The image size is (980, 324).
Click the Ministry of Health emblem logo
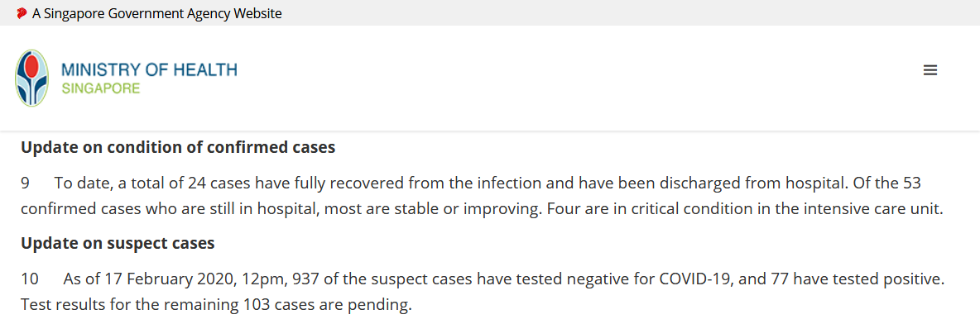(32, 78)
